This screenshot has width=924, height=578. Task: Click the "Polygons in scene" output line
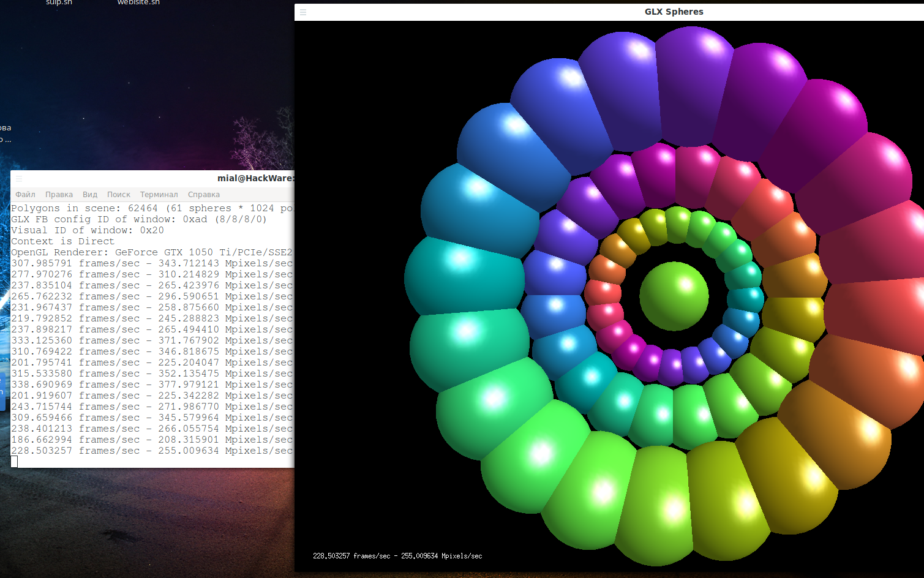[152, 208]
